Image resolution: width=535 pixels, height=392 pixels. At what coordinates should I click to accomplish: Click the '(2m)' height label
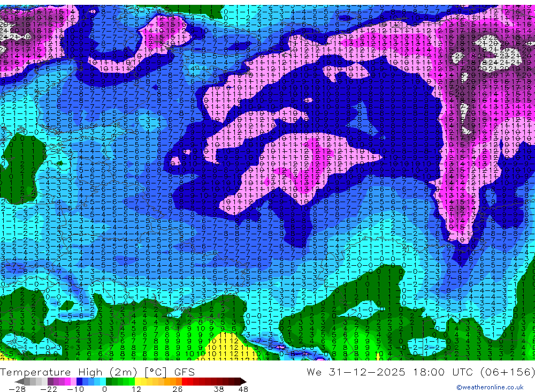[123, 372]
